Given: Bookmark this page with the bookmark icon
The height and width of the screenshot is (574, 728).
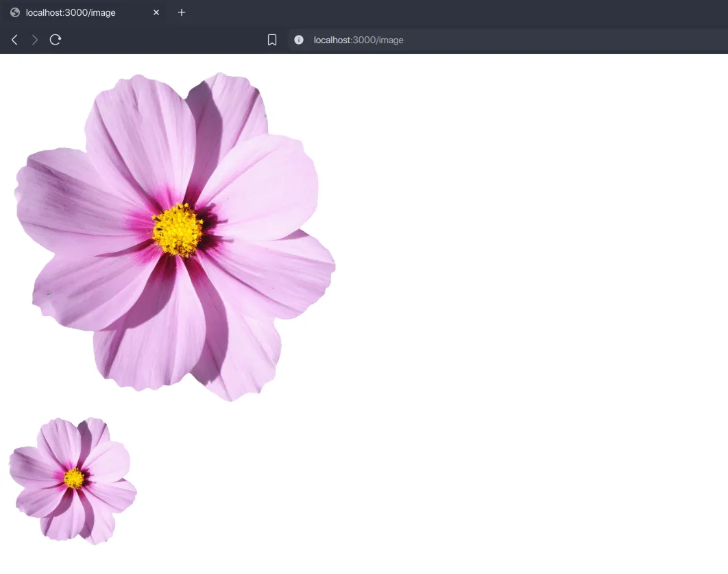Looking at the screenshot, I should point(272,40).
